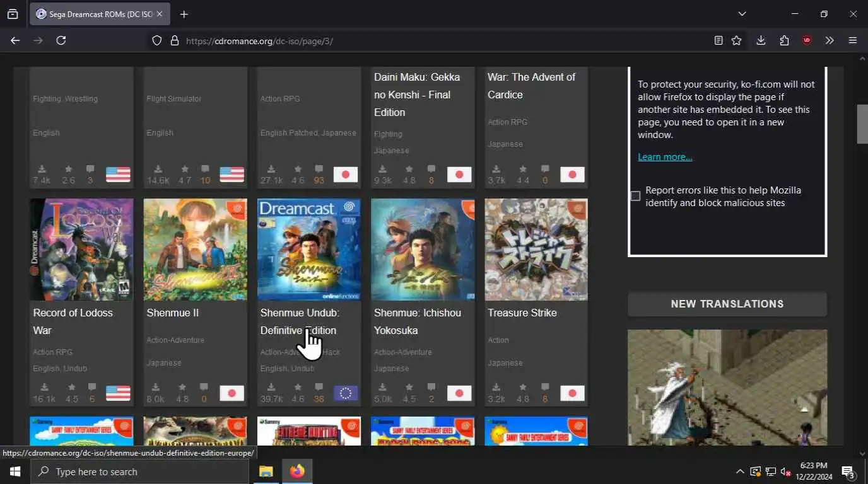View site security padlock info
Image resolution: width=868 pixels, height=484 pixels.
[175, 40]
